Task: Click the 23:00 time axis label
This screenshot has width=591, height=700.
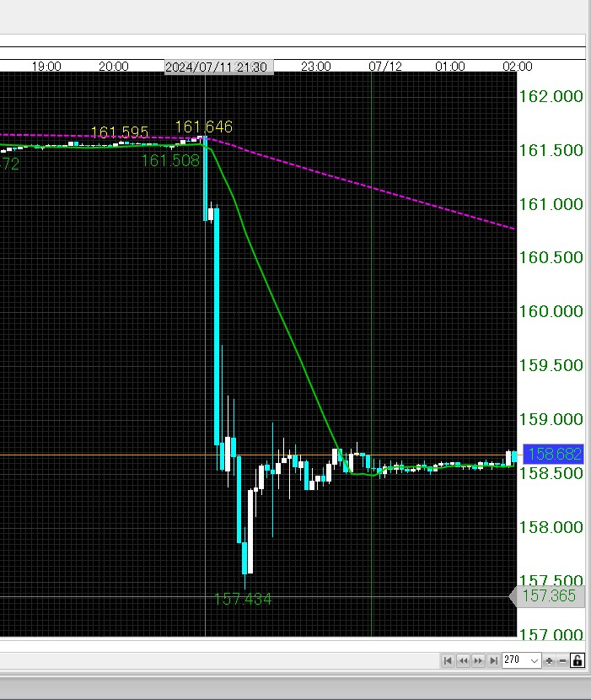Action: 316,67
